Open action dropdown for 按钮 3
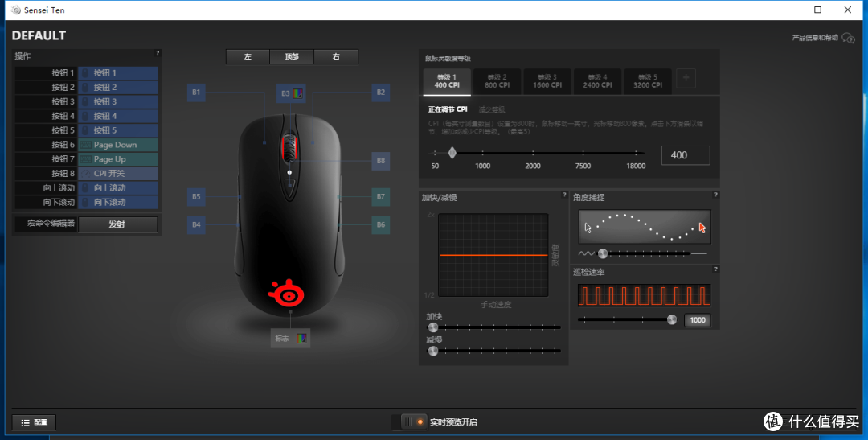The image size is (868, 440). point(118,101)
